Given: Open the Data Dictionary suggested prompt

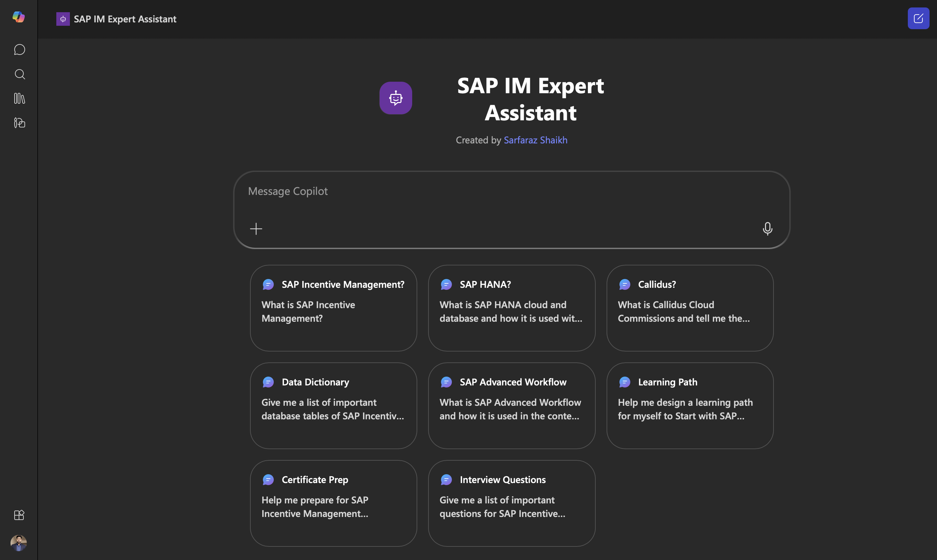Looking at the screenshot, I should [x=333, y=405].
